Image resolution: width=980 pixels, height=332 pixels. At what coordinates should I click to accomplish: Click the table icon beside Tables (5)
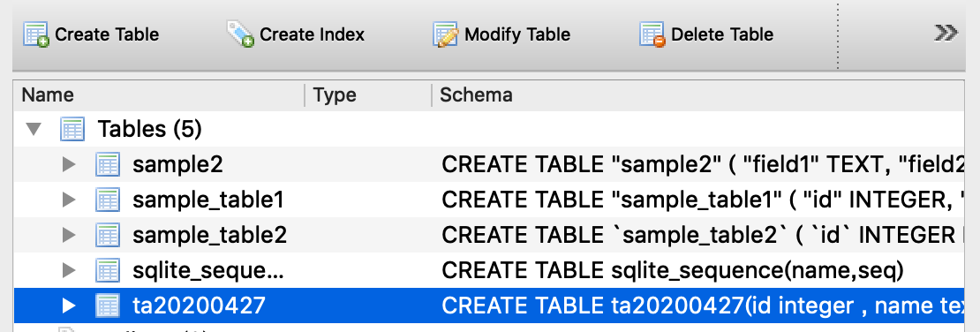tap(72, 130)
